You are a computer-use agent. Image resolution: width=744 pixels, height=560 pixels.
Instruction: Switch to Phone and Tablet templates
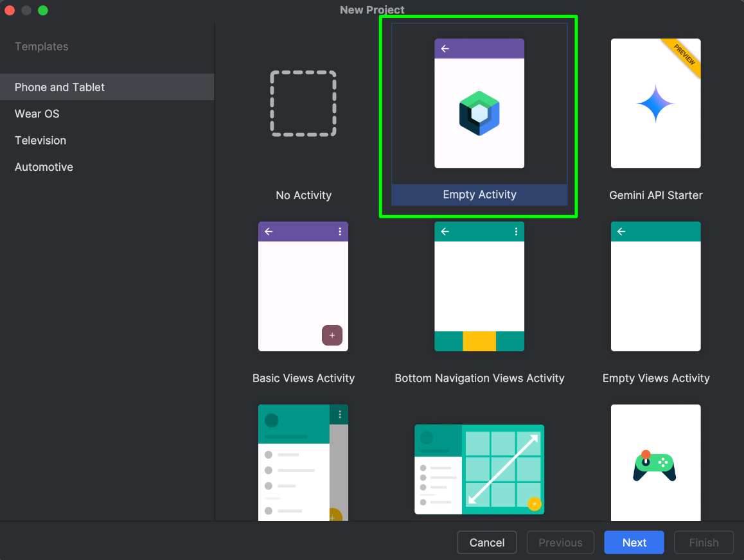click(x=60, y=87)
